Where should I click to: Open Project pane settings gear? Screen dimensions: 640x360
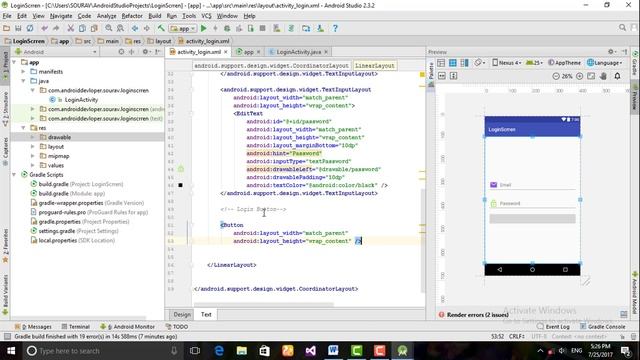(x=145, y=52)
